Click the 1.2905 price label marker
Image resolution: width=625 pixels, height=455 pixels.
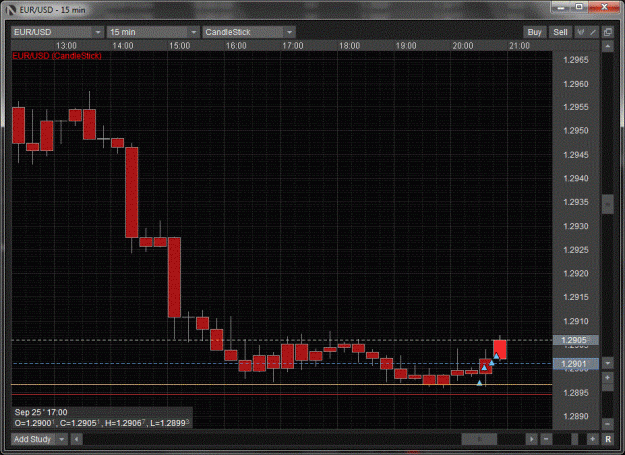coord(576,340)
